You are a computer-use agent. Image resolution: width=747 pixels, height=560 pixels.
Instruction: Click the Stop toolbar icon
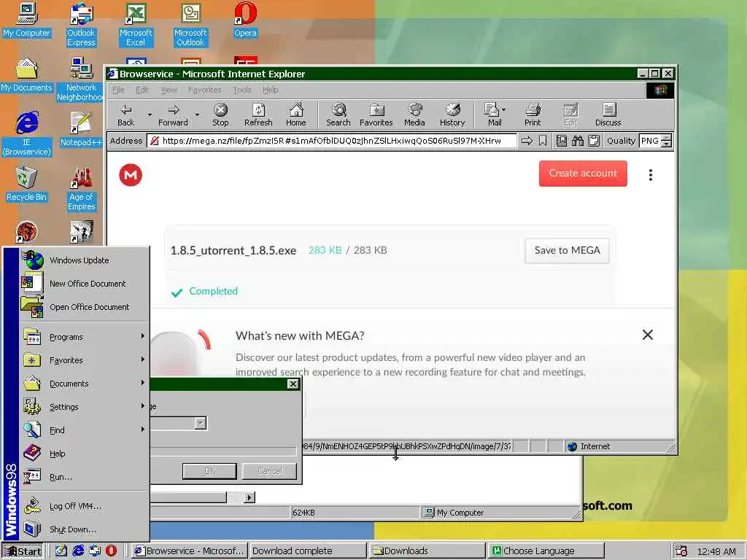[x=220, y=114]
